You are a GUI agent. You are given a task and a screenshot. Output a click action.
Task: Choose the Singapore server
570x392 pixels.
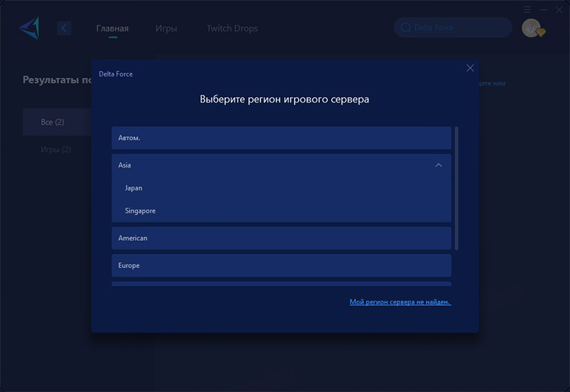(140, 211)
